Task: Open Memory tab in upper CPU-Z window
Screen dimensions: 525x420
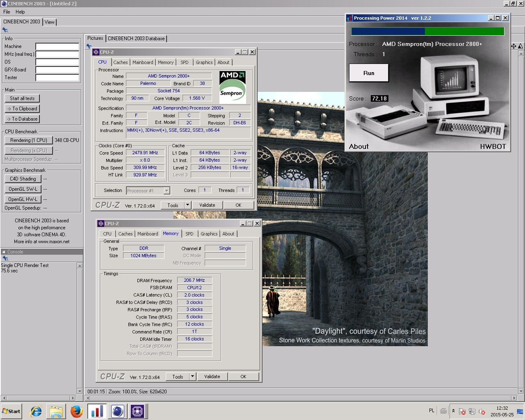Action: point(166,62)
